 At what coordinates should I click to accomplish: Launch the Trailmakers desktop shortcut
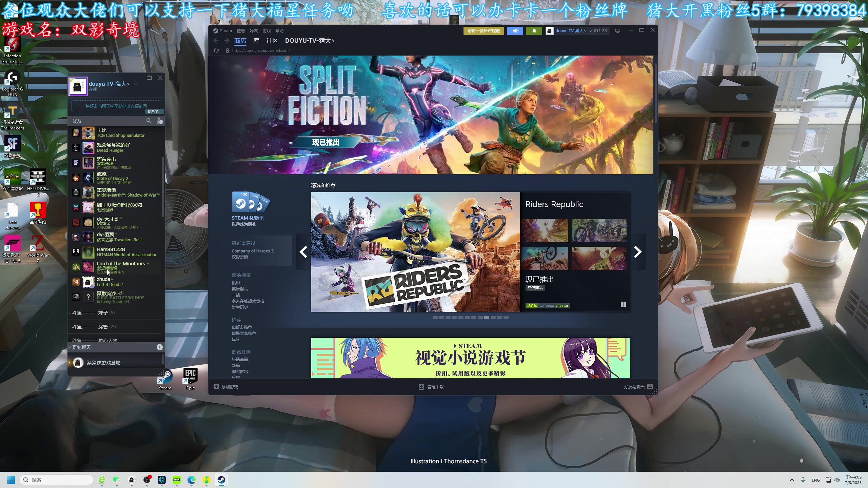click(12, 117)
